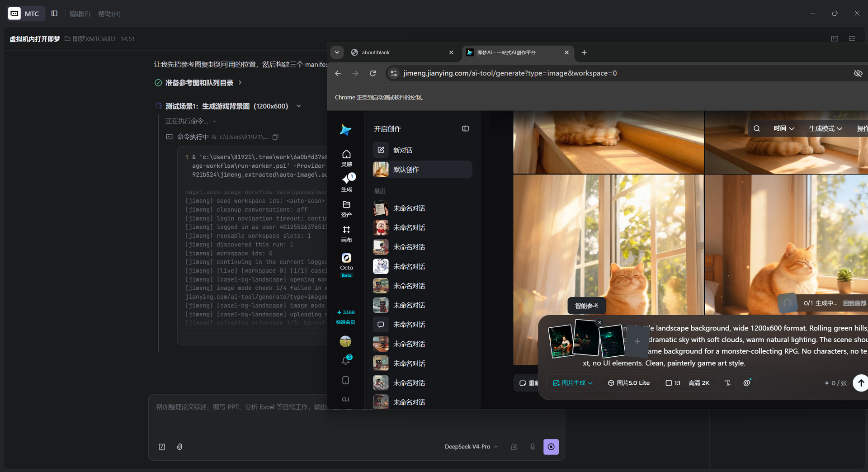
Task: Go forward in the browser
Action: pos(355,73)
